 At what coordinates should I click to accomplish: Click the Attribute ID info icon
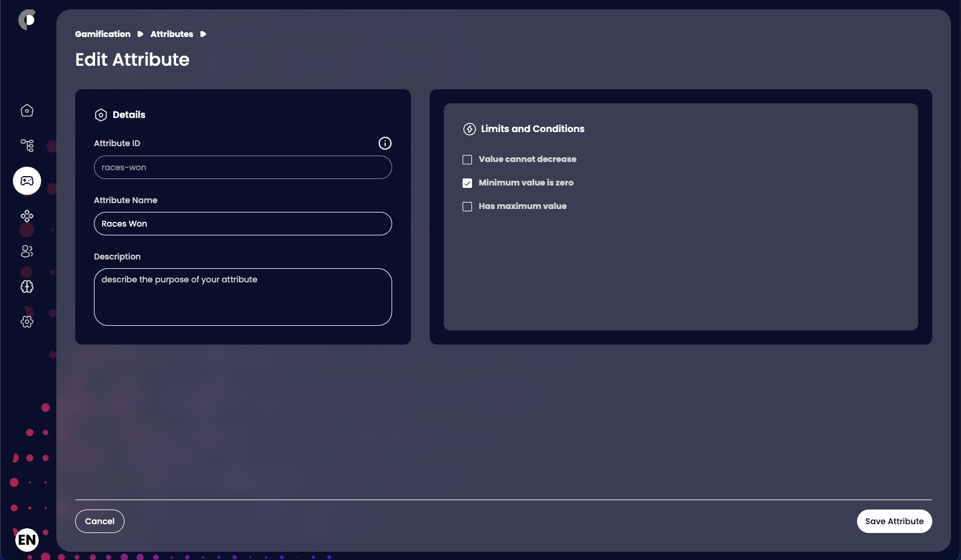(x=385, y=143)
